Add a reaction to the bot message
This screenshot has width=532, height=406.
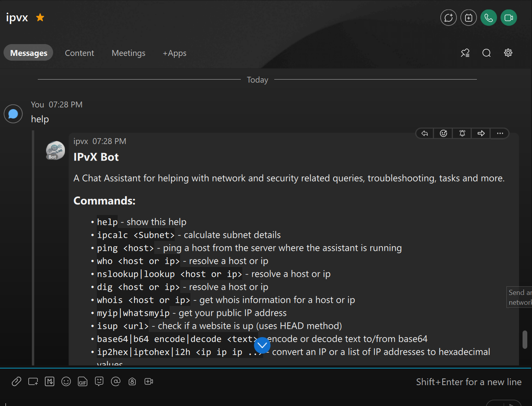(x=443, y=133)
